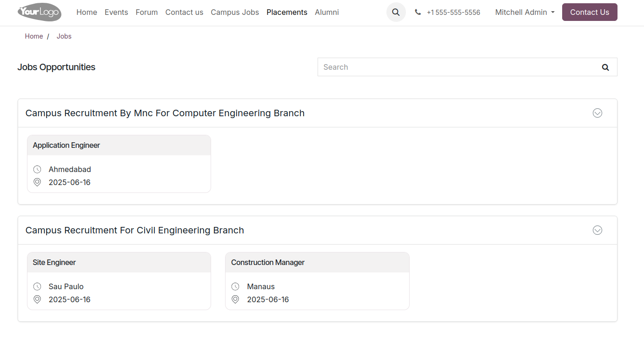Navigate to Campus Jobs in the navbar

pyautogui.click(x=235, y=12)
